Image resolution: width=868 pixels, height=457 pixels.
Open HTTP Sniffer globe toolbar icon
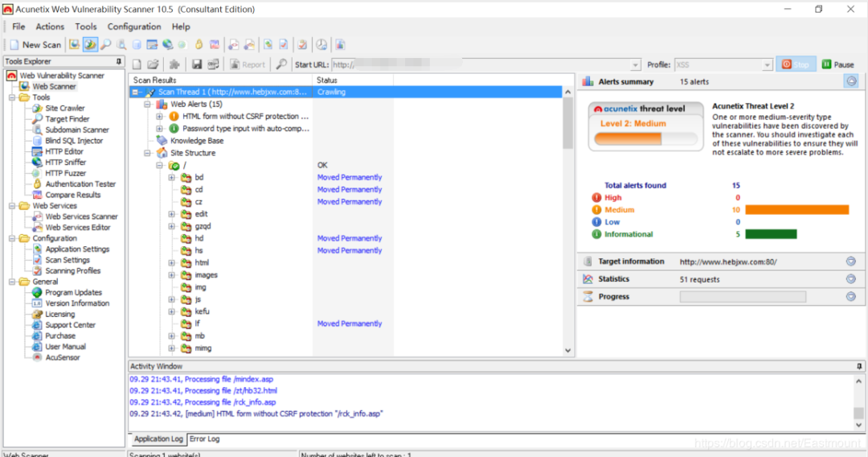(x=167, y=45)
